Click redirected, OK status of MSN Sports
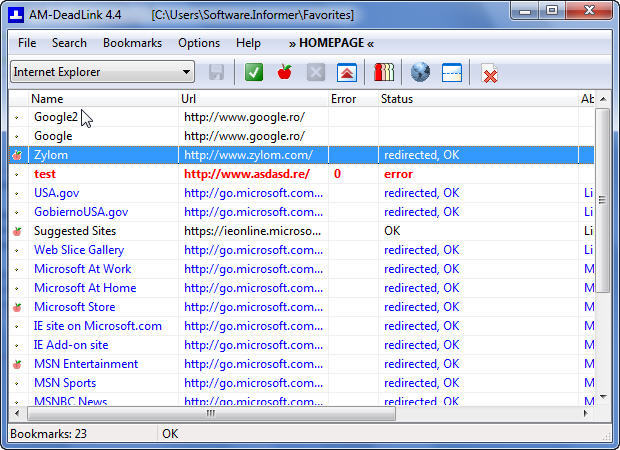 [422, 383]
